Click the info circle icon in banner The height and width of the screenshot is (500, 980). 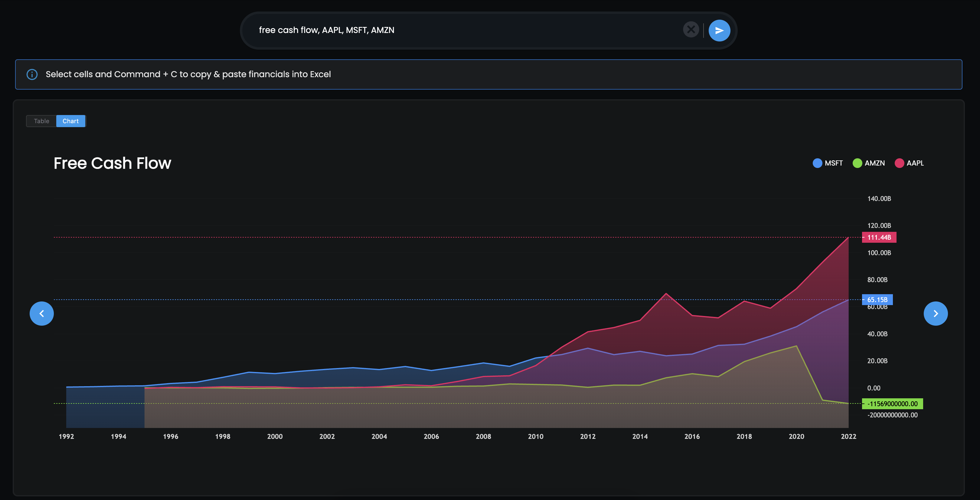point(32,74)
